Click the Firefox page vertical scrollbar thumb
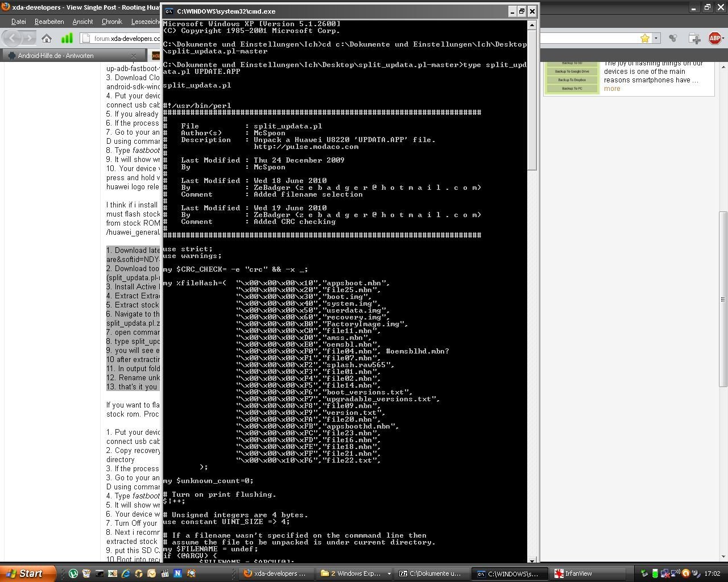 pos(723,299)
